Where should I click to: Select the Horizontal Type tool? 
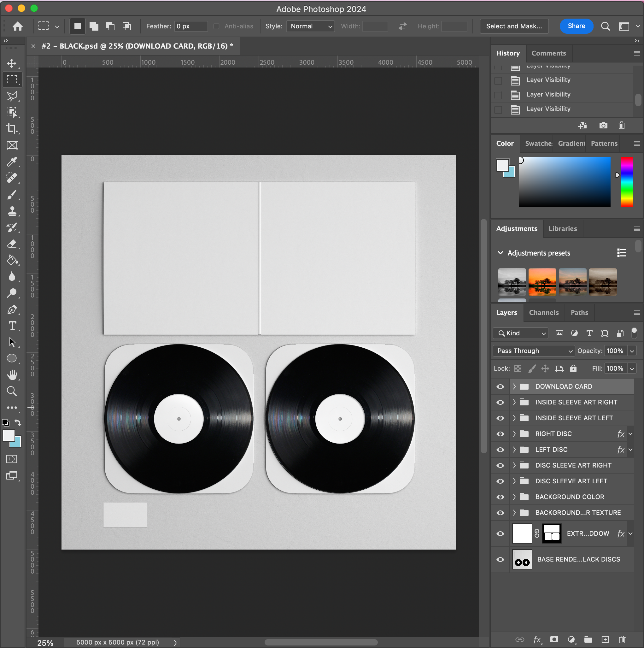[12, 326]
